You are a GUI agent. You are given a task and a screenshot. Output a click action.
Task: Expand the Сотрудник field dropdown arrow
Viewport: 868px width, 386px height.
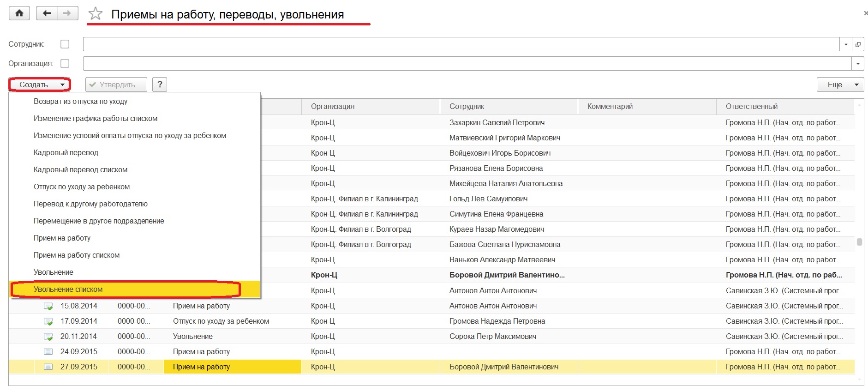[846, 44]
